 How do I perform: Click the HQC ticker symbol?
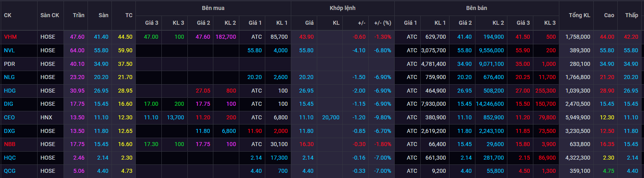tap(10, 158)
